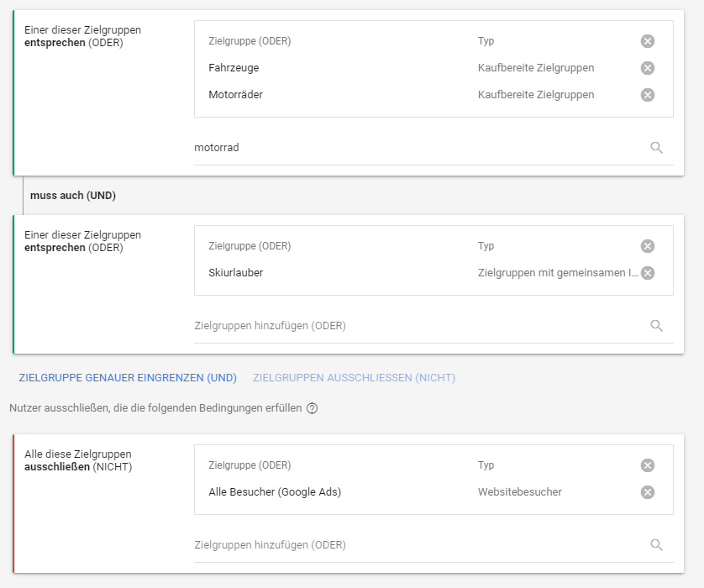Image resolution: width=704 pixels, height=588 pixels.
Task: Select Alle Besucher (Google Ads) text
Action: point(275,492)
